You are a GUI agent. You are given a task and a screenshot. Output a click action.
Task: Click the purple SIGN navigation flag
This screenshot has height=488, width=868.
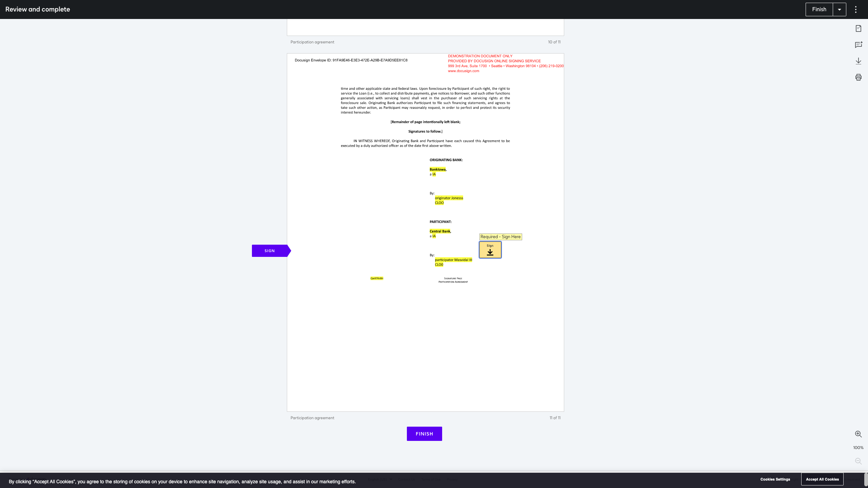coord(270,251)
